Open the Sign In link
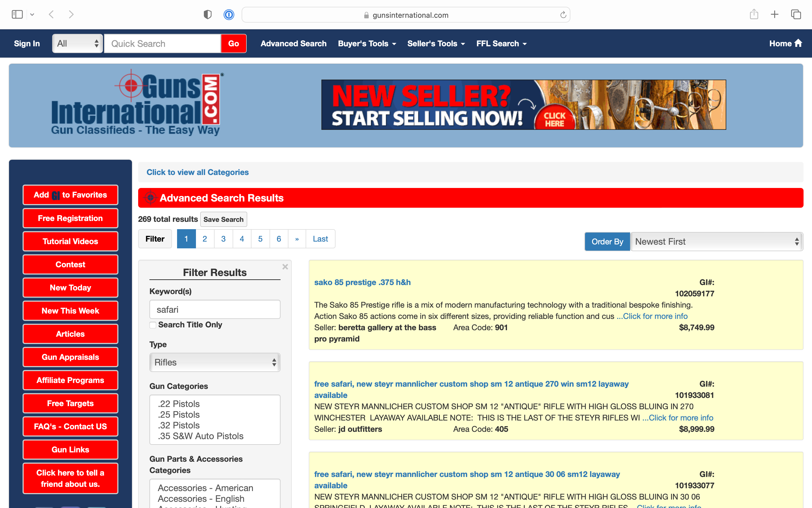This screenshot has height=508, width=812. [27, 44]
